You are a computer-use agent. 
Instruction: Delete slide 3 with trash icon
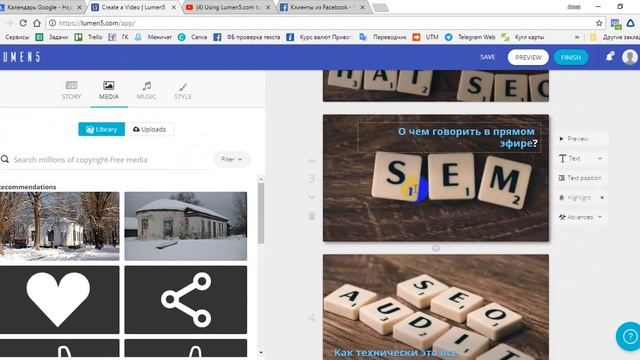(x=312, y=216)
